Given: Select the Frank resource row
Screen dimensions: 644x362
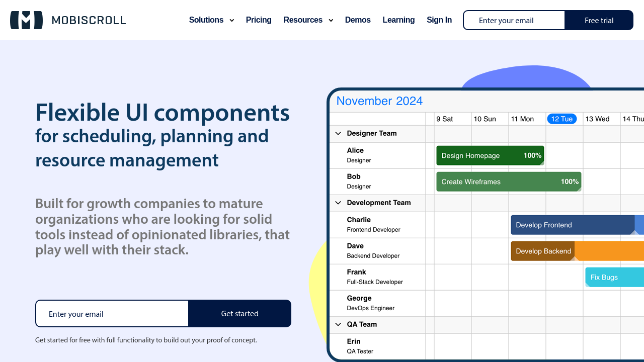Looking at the screenshot, I should coord(378,277).
